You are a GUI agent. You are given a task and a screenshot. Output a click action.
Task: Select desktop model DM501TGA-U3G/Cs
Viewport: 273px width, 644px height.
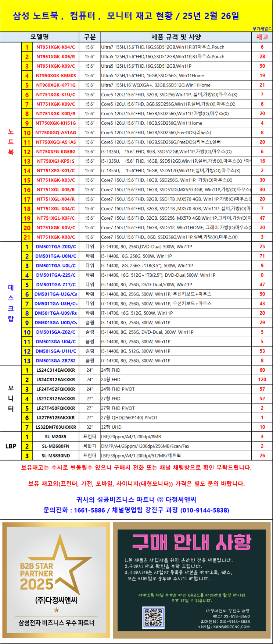(55, 294)
